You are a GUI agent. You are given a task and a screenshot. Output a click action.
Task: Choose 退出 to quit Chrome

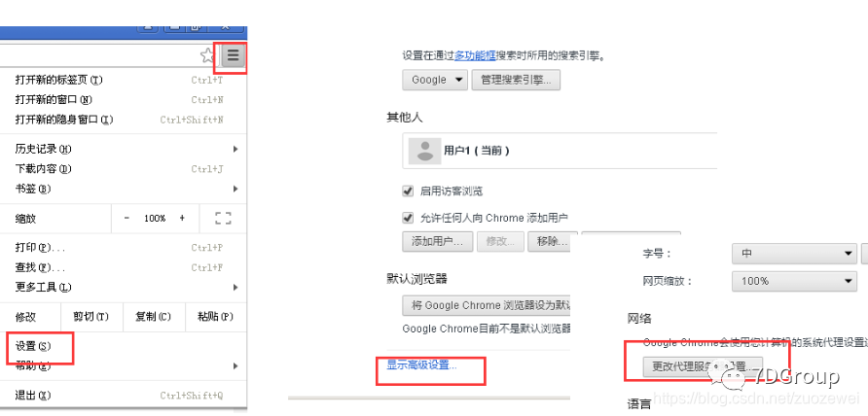[x=123, y=395]
